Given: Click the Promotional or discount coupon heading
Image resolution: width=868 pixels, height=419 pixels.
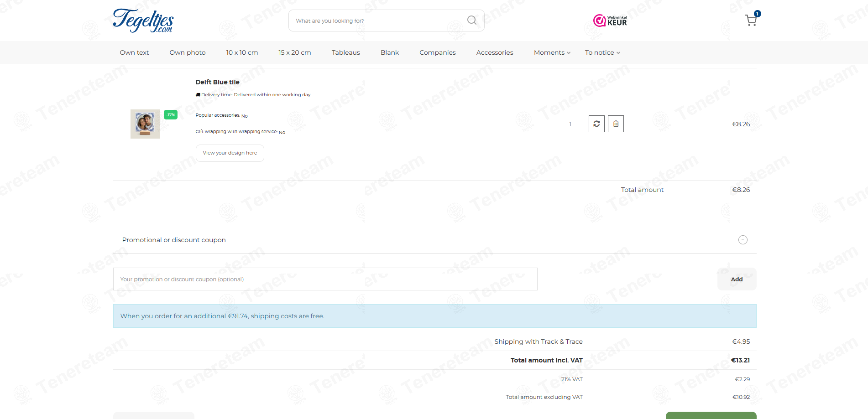Looking at the screenshot, I should (x=174, y=240).
